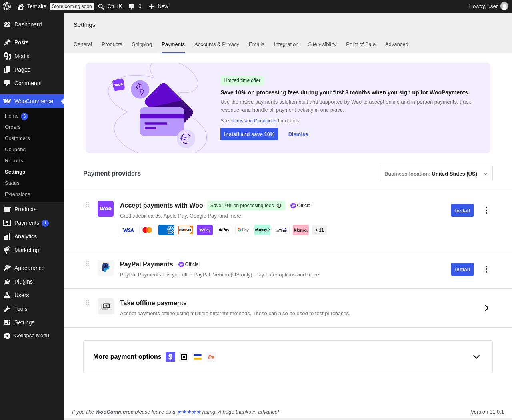Open the Dashboard gauge icon in sidebar

7,24
